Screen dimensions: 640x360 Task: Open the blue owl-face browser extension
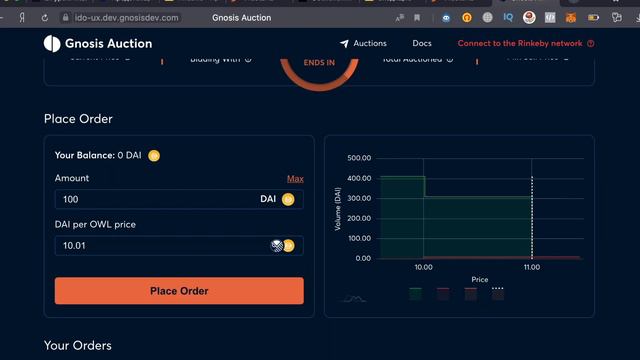[446, 18]
